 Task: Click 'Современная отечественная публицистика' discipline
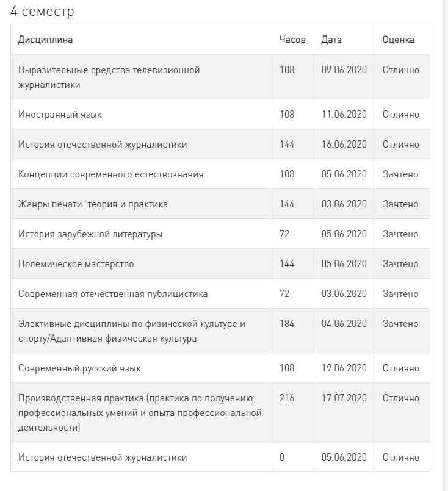(x=113, y=294)
